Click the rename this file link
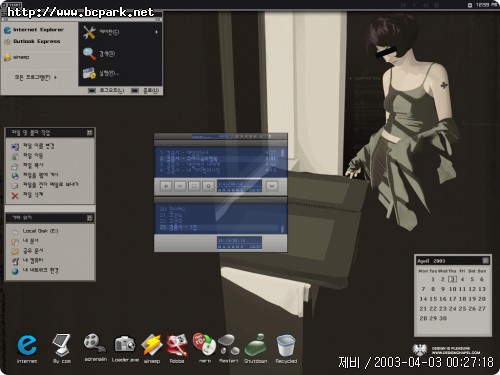500x375 pixels. (x=38, y=146)
